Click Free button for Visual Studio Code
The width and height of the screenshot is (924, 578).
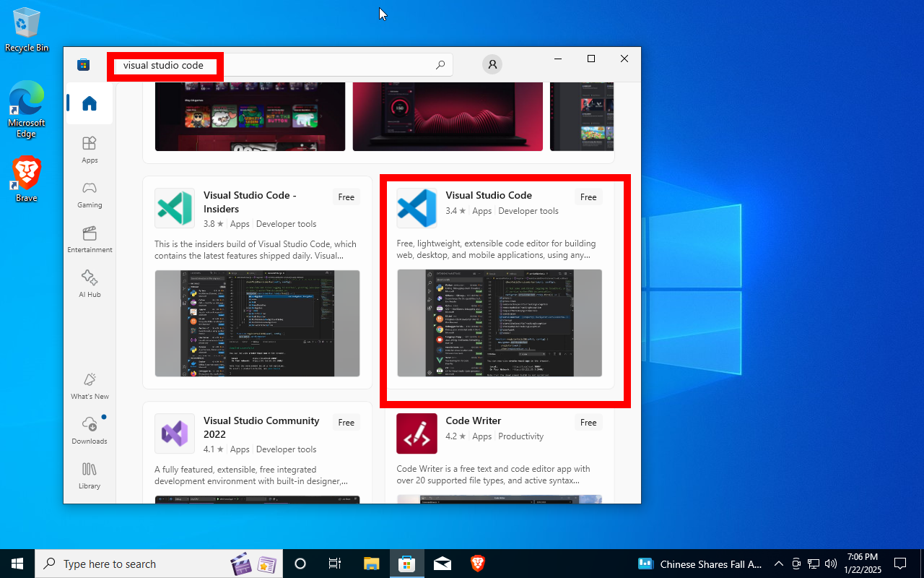point(588,197)
